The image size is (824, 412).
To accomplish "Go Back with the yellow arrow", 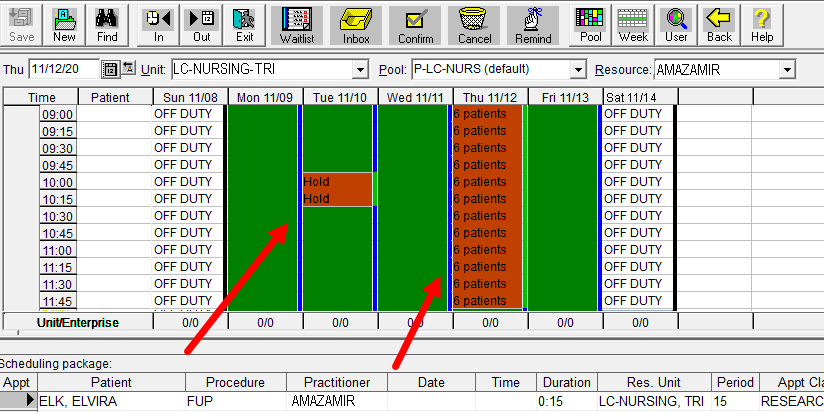I will [719, 25].
